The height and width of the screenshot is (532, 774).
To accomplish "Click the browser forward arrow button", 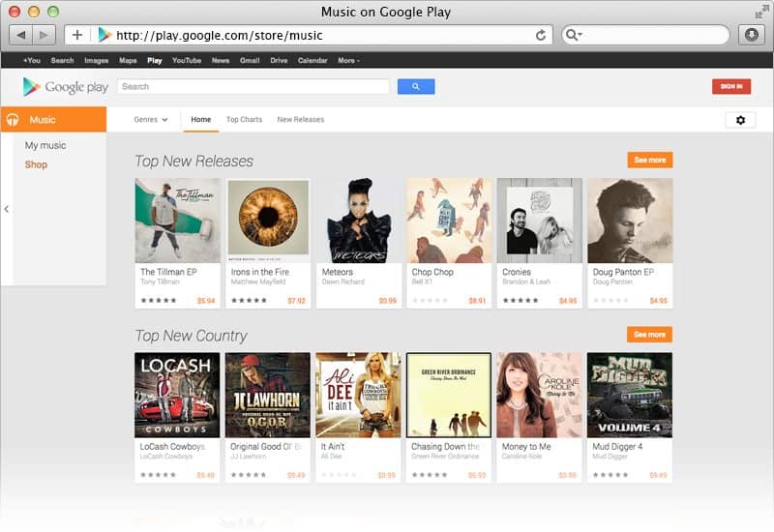I will tap(44, 35).
